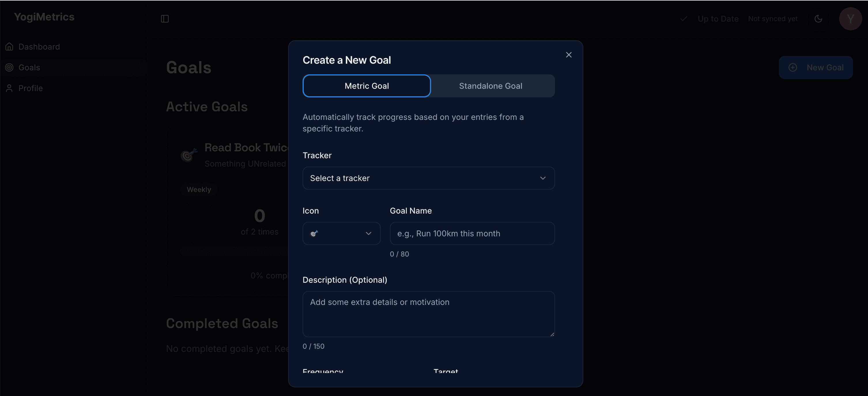
Task: Click the Not synced yet status text
Action: (773, 19)
